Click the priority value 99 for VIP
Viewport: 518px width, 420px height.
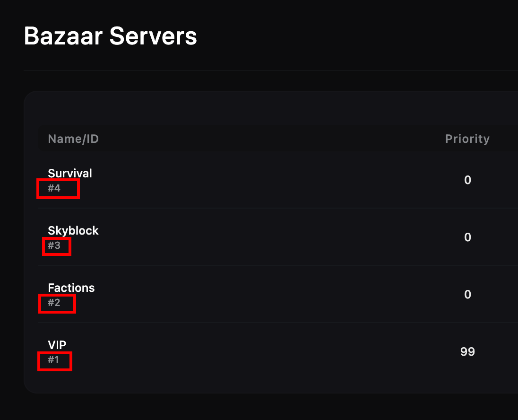(x=467, y=351)
